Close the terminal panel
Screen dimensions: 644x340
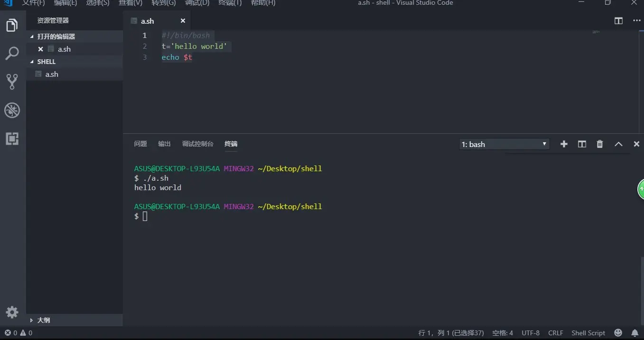click(x=636, y=144)
